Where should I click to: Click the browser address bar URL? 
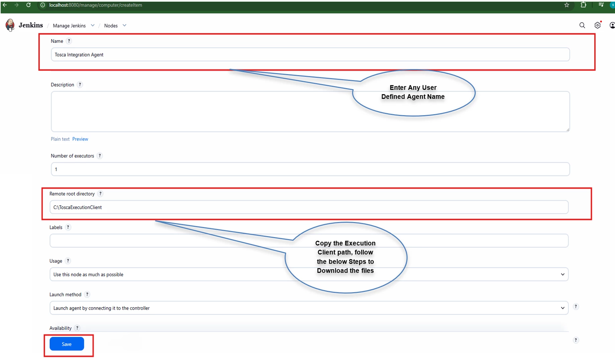pyautogui.click(x=96, y=5)
